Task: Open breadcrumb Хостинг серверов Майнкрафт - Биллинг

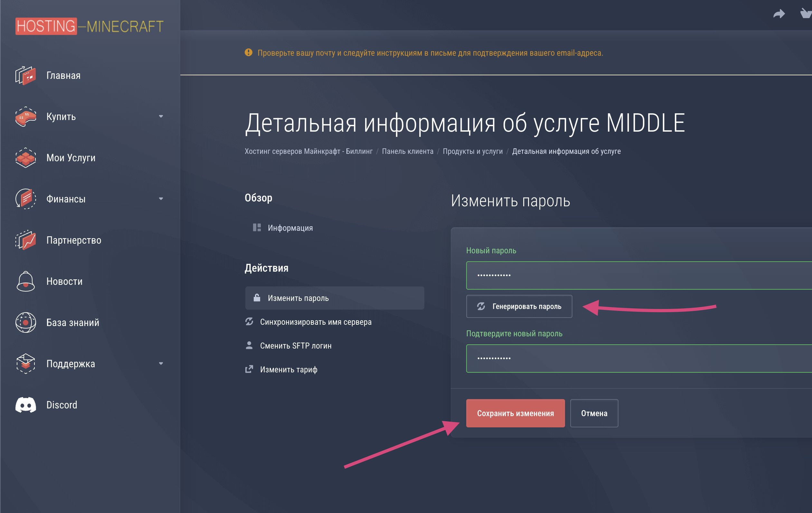Action: [308, 151]
